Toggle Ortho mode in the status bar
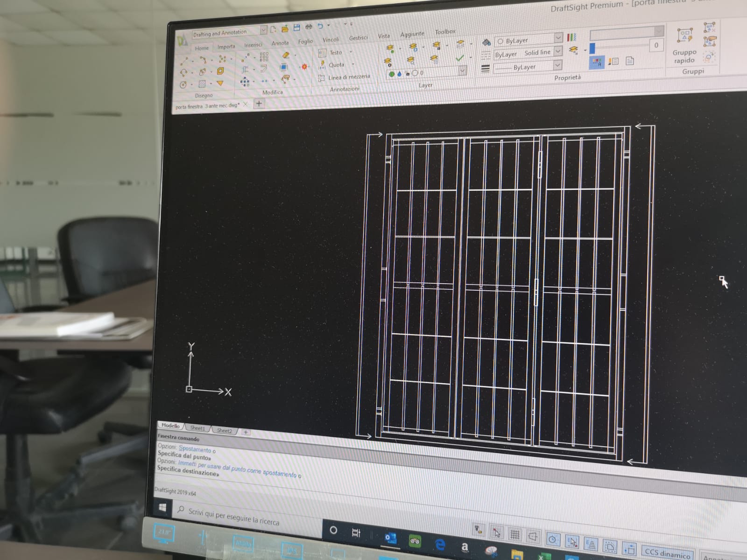 pos(533,537)
